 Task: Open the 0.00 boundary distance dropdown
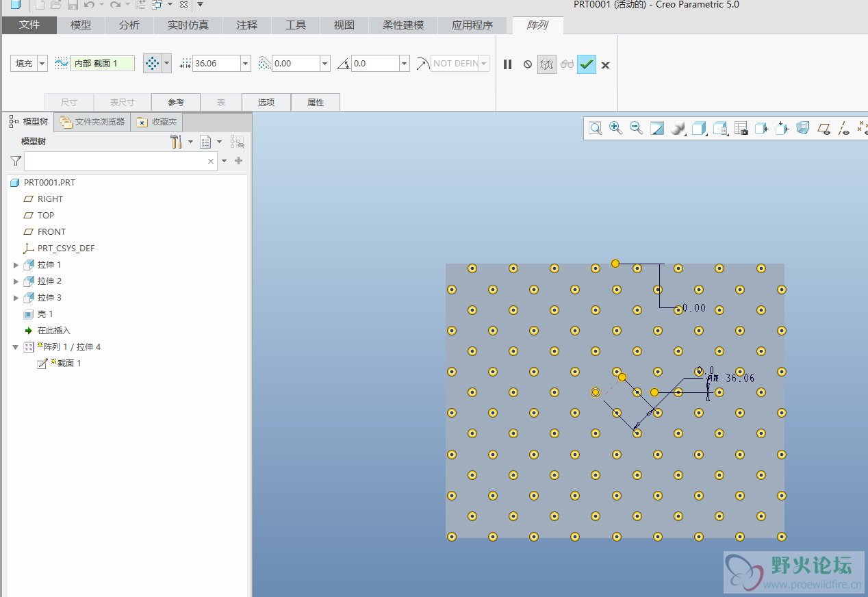point(325,64)
